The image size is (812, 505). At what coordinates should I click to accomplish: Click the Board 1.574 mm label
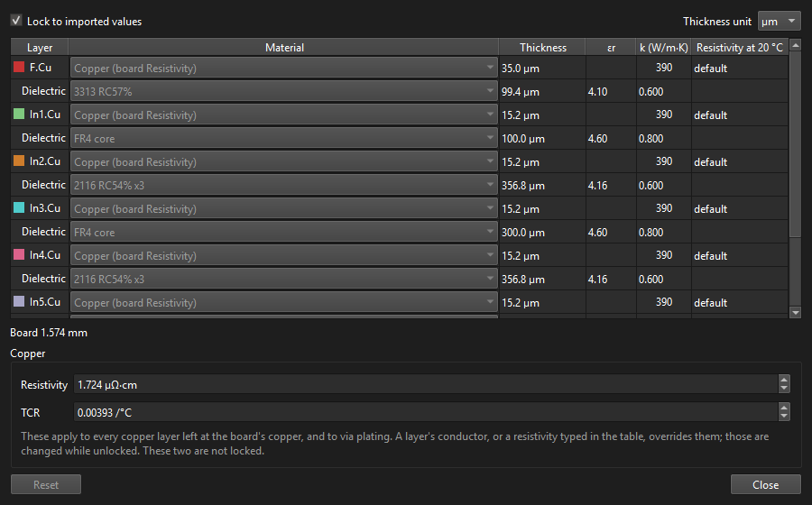[x=49, y=332]
